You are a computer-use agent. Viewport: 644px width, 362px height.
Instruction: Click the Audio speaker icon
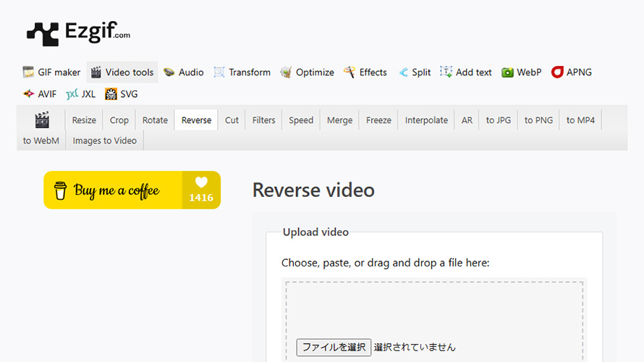pyautogui.click(x=169, y=72)
